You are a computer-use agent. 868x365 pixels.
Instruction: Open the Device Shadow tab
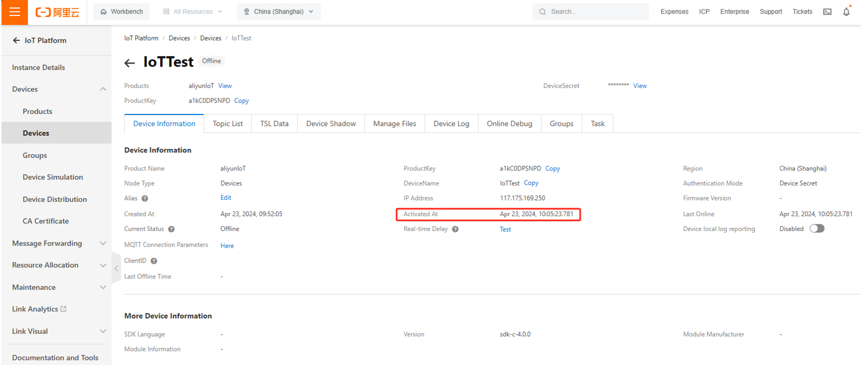pyautogui.click(x=331, y=124)
